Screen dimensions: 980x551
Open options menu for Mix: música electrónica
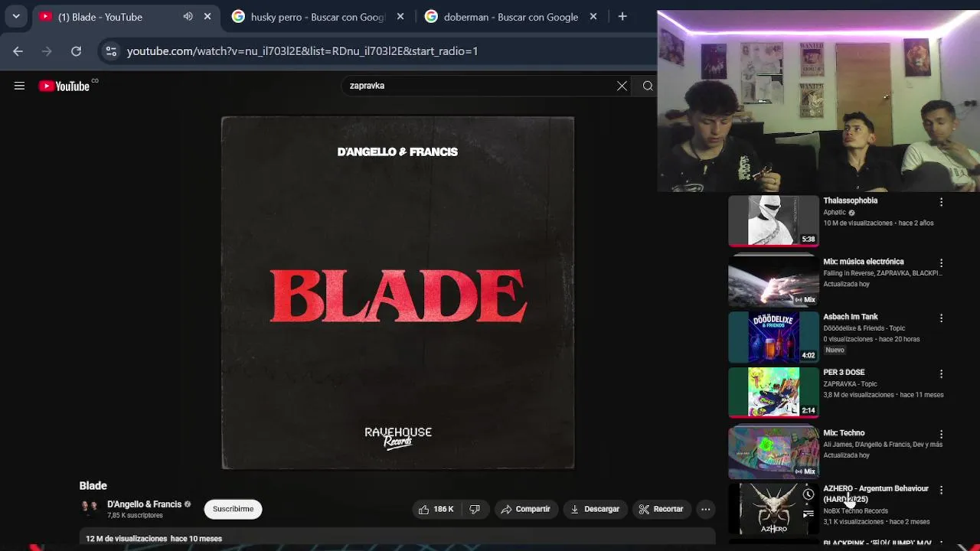point(941,263)
